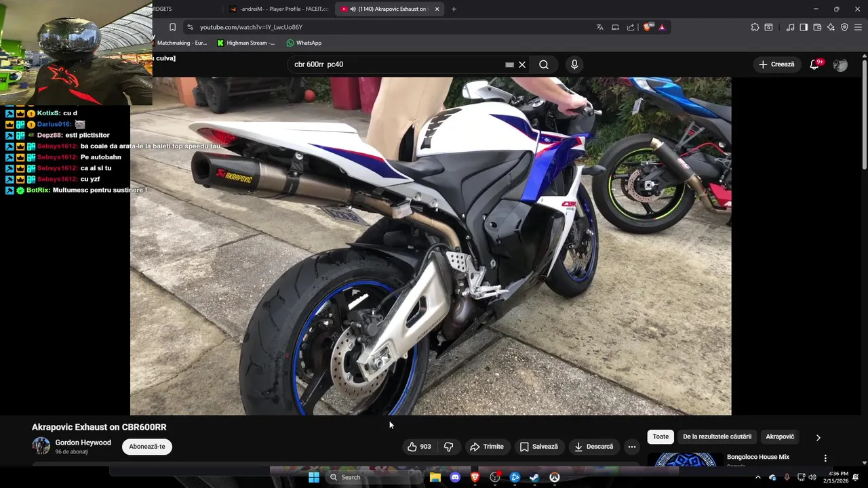The height and width of the screenshot is (488, 868).
Task: Open Bongoloco House Mix video title
Action: tap(758, 457)
